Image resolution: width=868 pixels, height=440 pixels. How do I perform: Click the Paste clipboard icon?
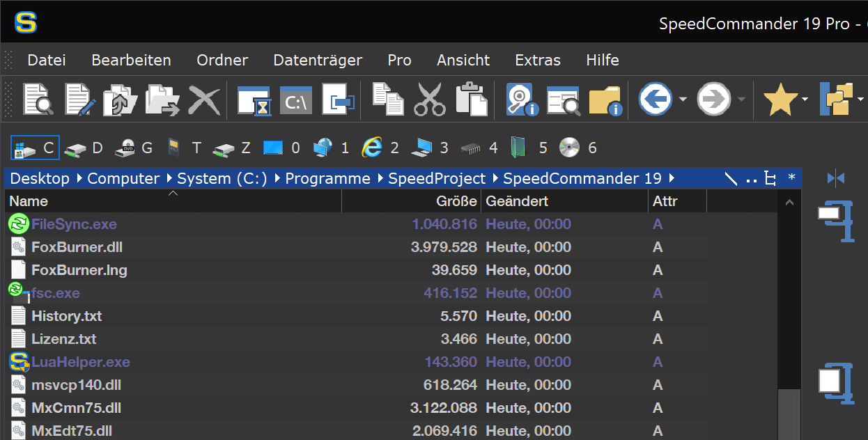(472, 100)
